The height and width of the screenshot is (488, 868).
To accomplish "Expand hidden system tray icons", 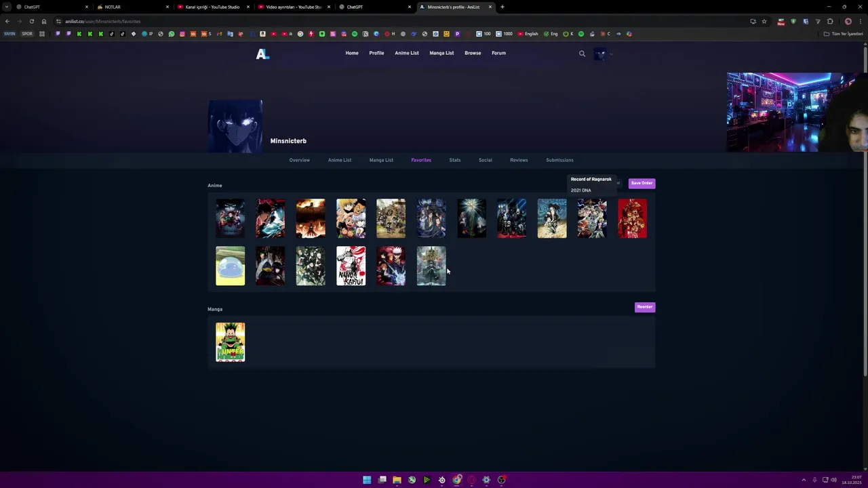I will [804, 480].
